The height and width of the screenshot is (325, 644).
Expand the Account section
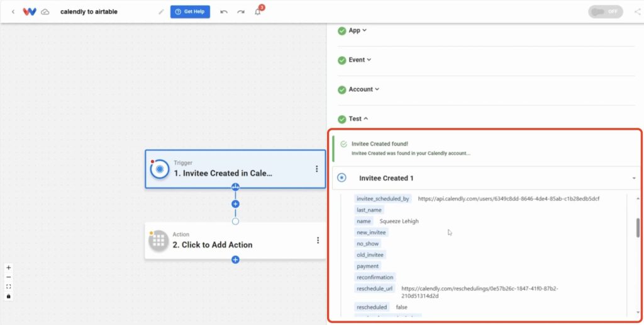[364, 89]
